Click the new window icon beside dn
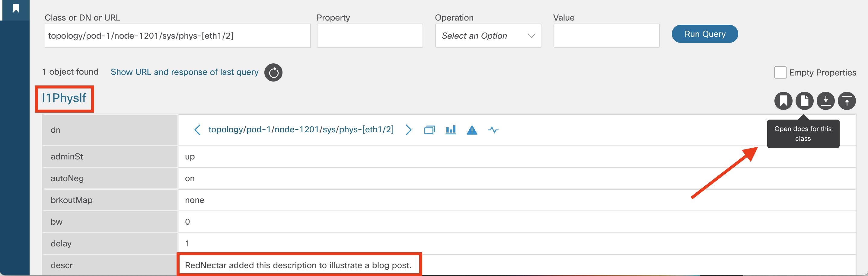Screen dimensions: 868x276 click(x=429, y=130)
